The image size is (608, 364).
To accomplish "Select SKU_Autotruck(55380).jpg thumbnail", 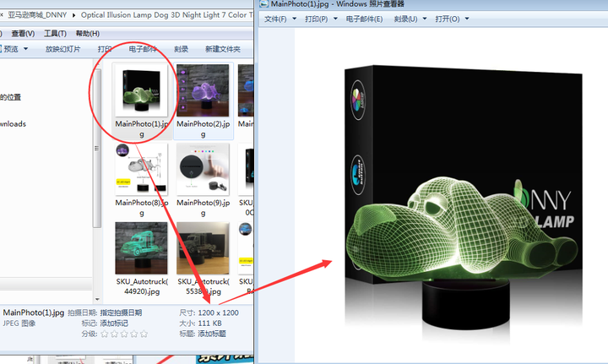I will coord(203,248).
